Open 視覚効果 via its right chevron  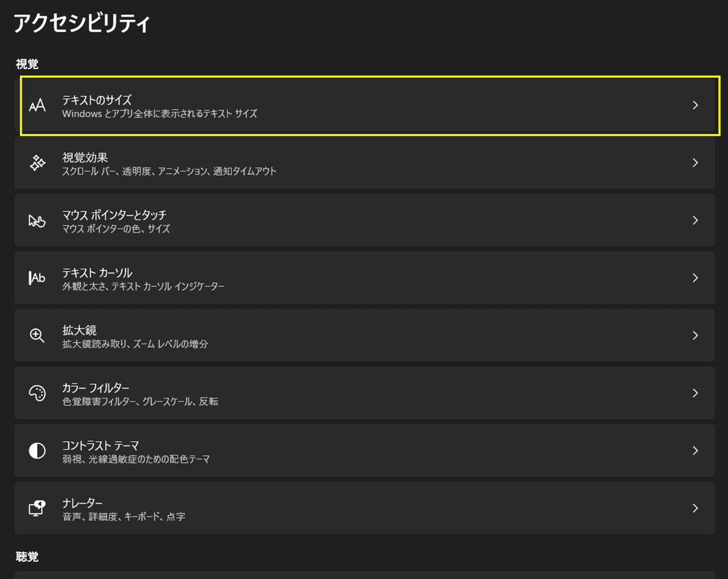tap(695, 163)
